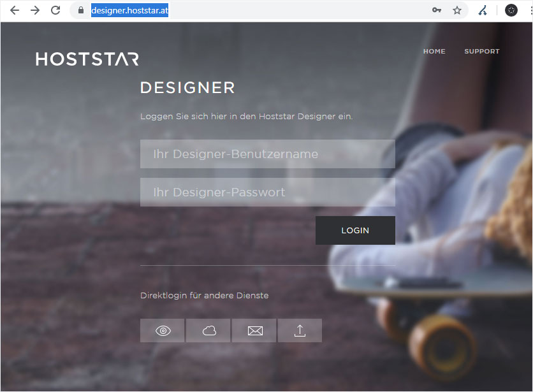Focus the Designer-Passwort field
This screenshot has height=392, width=533.
click(x=268, y=192)
